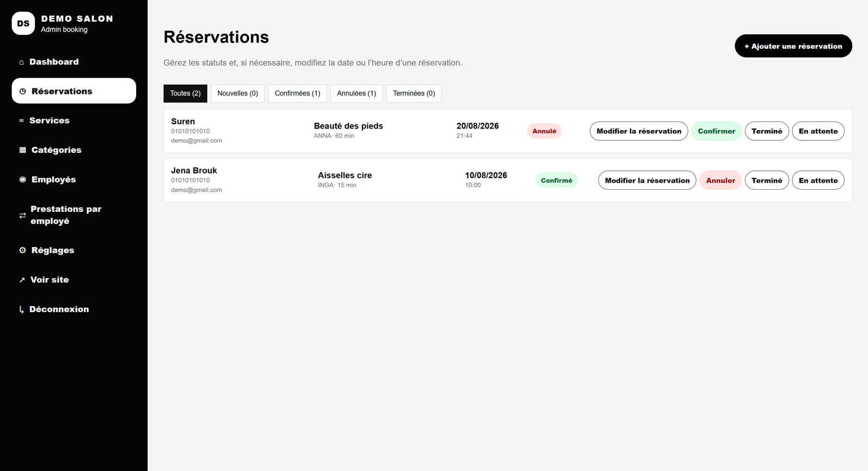Click the customer name Jena Brouk

194,171
